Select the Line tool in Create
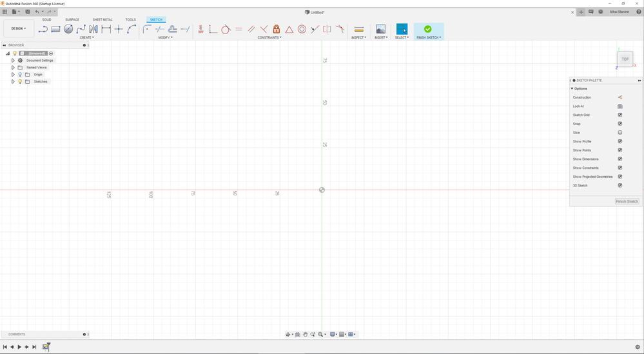The height and width of the screenshot is (354, 644). (x=43, y=29)
